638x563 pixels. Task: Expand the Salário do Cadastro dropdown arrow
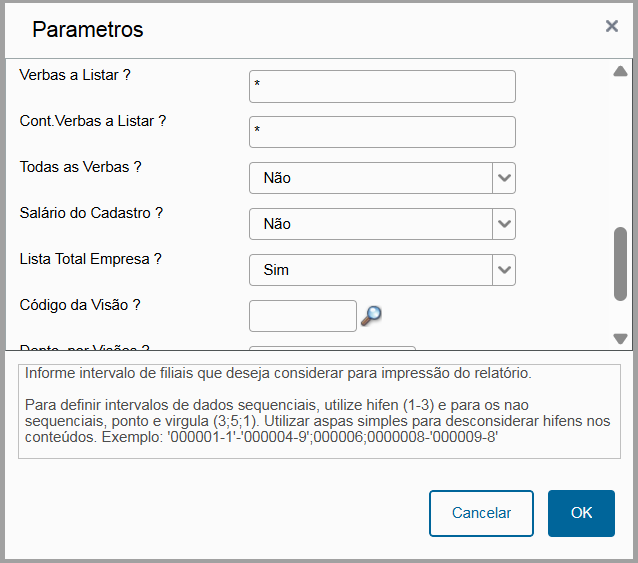pos(504,224)
